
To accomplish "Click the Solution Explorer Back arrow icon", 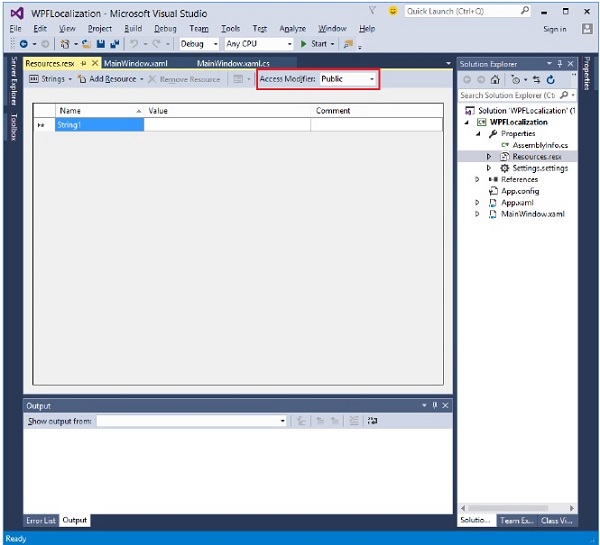I will [467, 80].
